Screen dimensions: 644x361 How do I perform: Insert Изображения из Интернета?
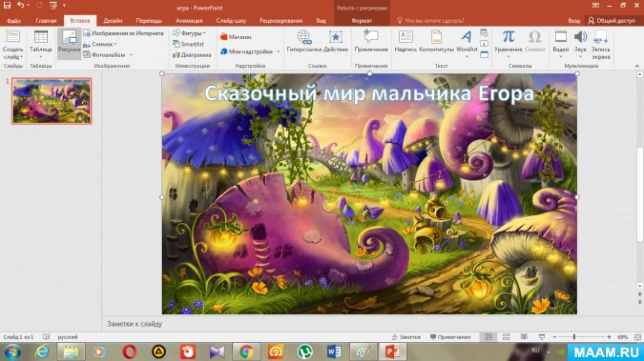123,33
